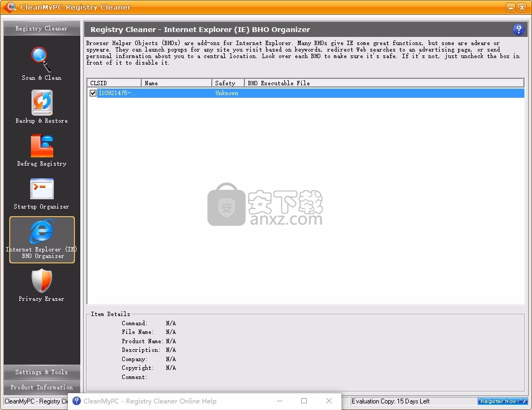Click the Command: N/A detail line
Viewport: 532px width, 410px height.
click(x=149, y=323)
